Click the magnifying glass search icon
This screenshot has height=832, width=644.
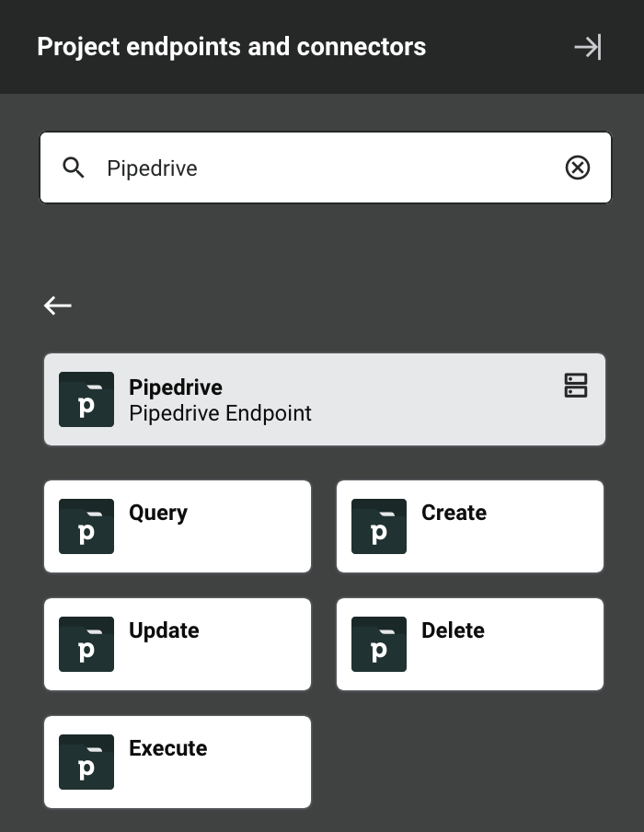tap(74, 168)
